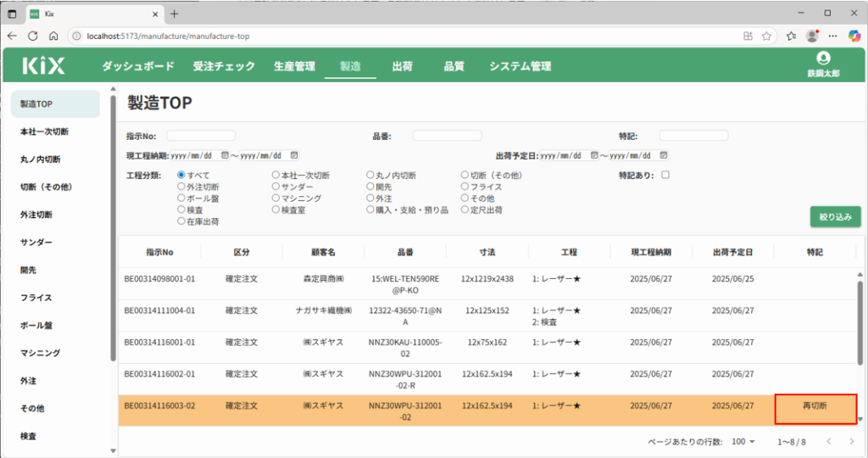Open 製造TOP in the sidebar
This screenshot has height=458, width=868.
(x=55, y=104)
